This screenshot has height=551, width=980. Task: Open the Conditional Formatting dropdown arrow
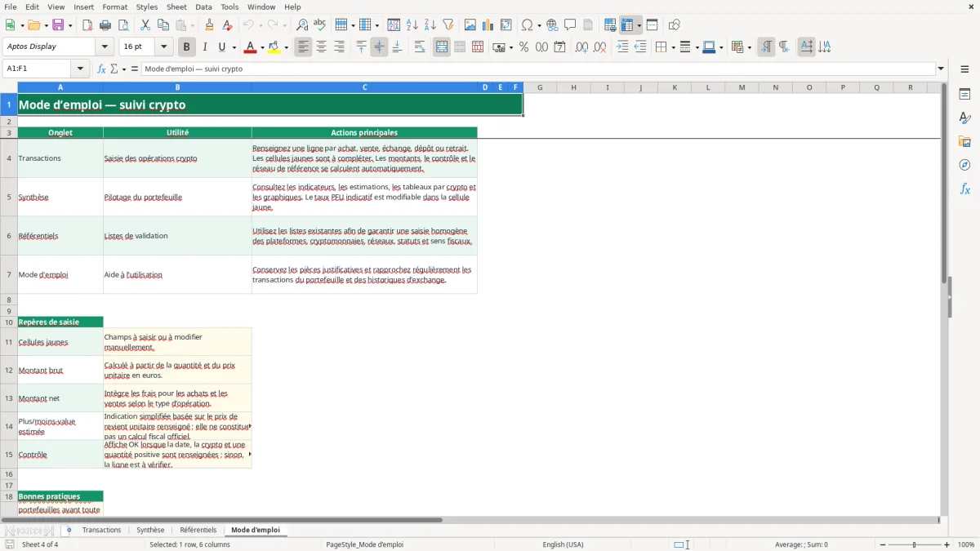pyautogui.click(x=749, y=47)
